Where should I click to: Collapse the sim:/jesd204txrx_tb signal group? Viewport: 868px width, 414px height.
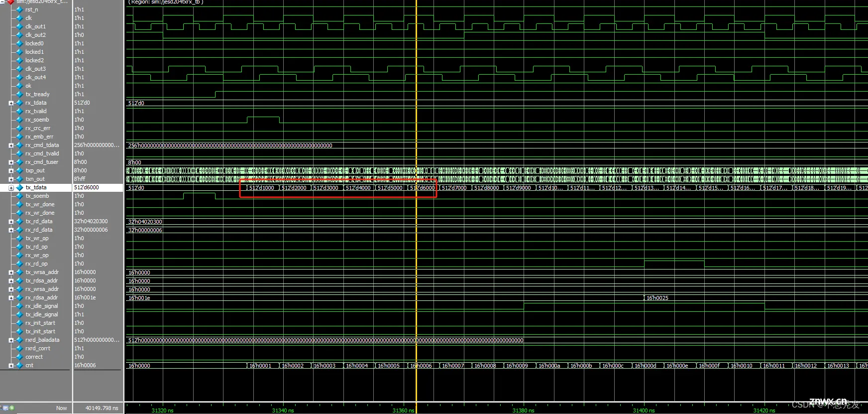point(2,2)
